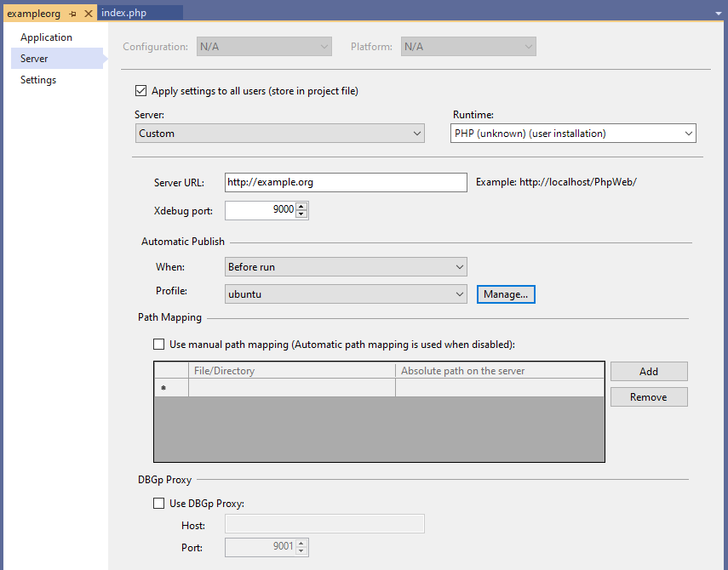Click the Manage... button

point(506,294)
